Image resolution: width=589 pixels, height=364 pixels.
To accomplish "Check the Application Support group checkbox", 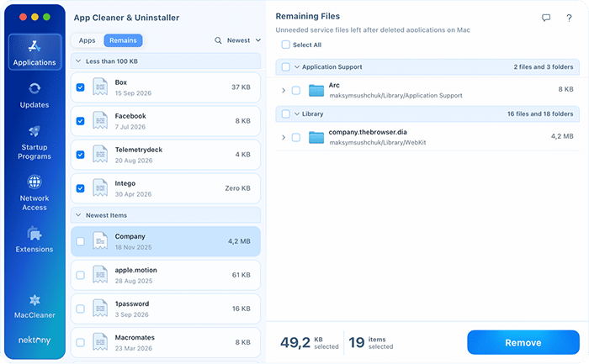I will pos(286,66).
